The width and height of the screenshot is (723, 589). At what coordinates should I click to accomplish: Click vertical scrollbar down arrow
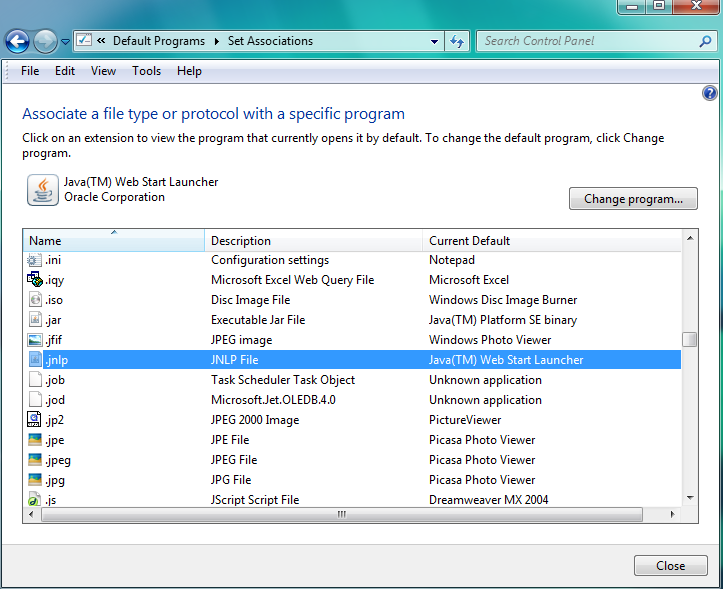[690, 498]
